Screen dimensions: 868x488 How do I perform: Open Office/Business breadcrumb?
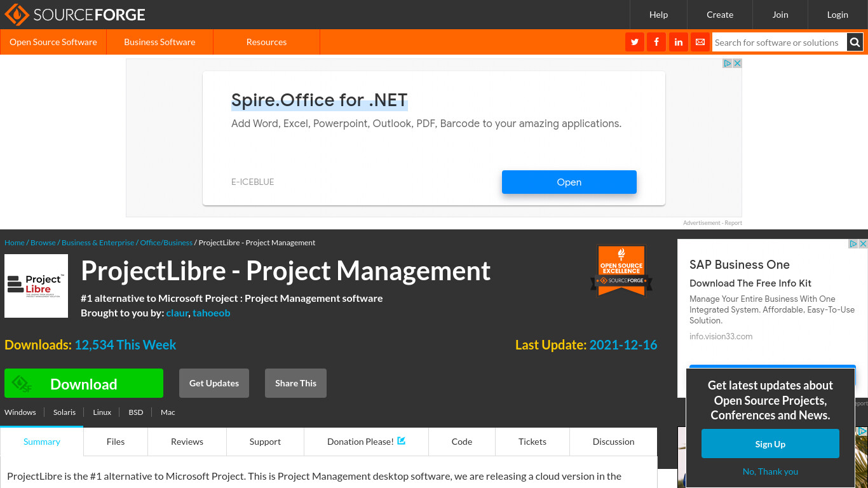(166, 243)
